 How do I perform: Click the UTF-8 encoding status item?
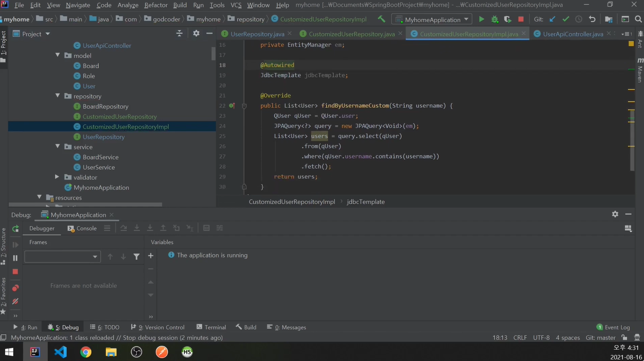coord(541,338)
